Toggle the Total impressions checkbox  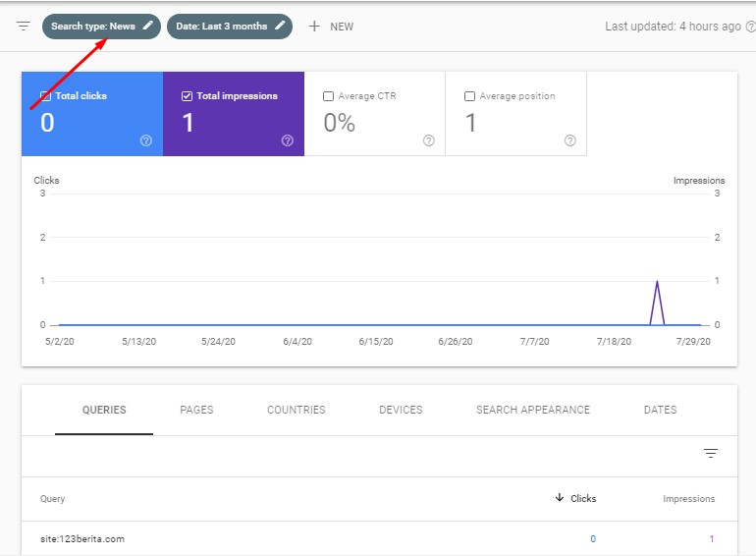[188, 96]
